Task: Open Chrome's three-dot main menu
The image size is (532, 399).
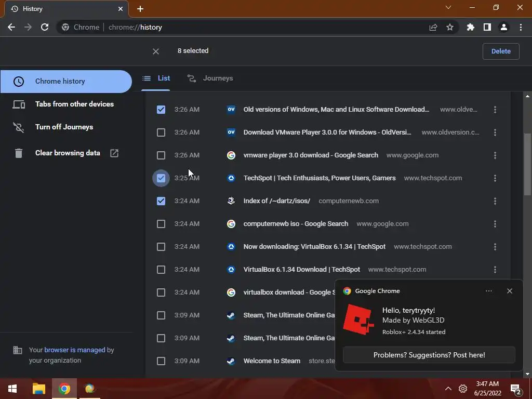Action: click(521, 27)
